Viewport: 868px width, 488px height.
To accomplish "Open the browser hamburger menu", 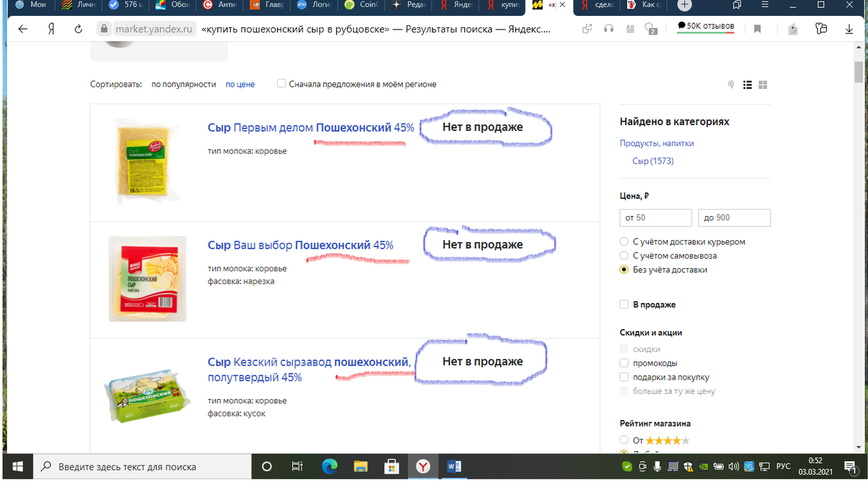I will click(764, 4).
